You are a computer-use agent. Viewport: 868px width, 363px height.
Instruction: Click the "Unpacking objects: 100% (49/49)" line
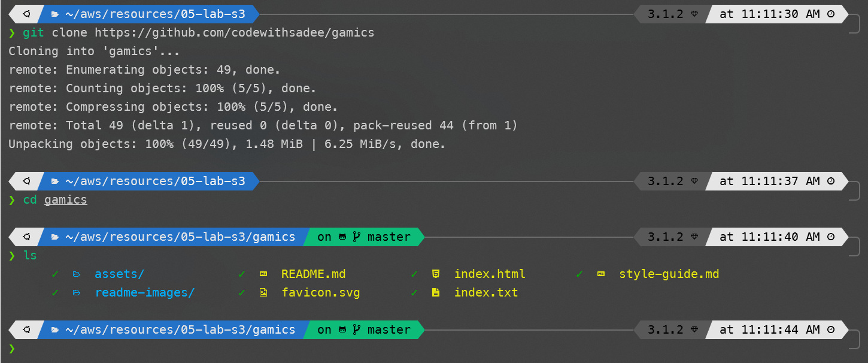pyautogui.click(x=227, y=144)
